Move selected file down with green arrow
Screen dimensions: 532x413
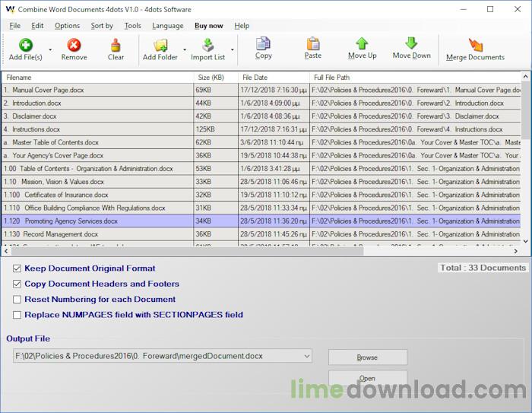click(411, 43)
